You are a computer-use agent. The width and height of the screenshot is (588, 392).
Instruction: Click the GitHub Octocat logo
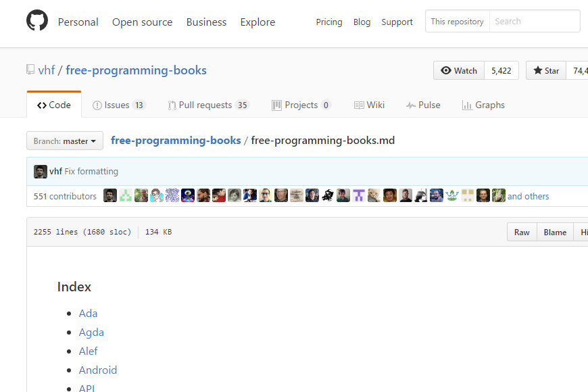pyautogui.click(x=37, y=20)
